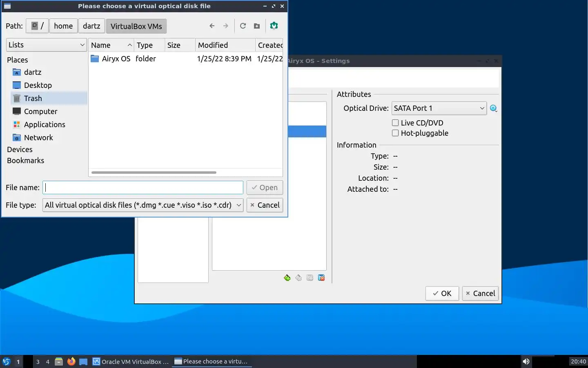Launch file manager from taskbar

59,361
